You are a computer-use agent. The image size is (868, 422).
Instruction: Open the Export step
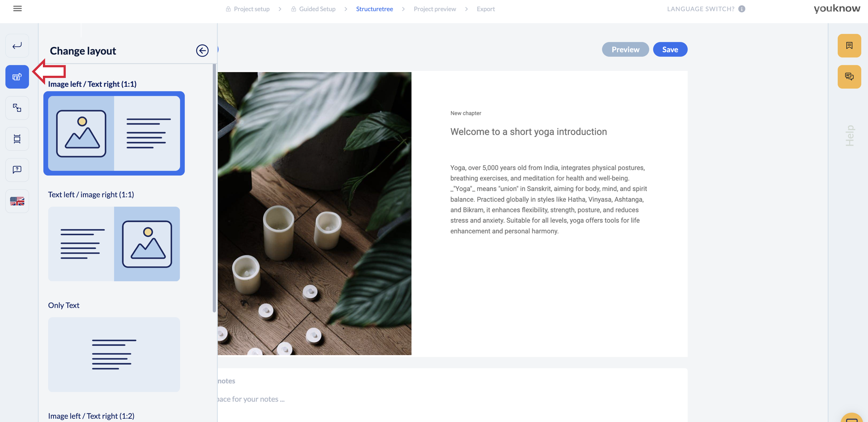coord(486,9)
